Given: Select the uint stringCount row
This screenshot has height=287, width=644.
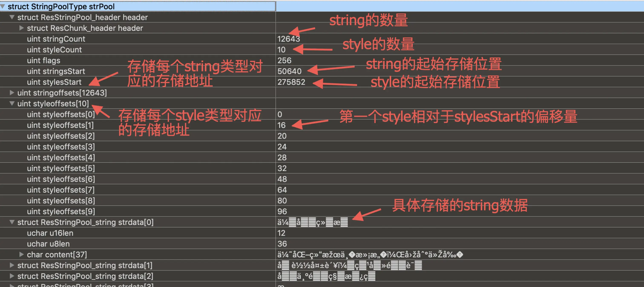Looking at the screenshot, I should point(56,39).
